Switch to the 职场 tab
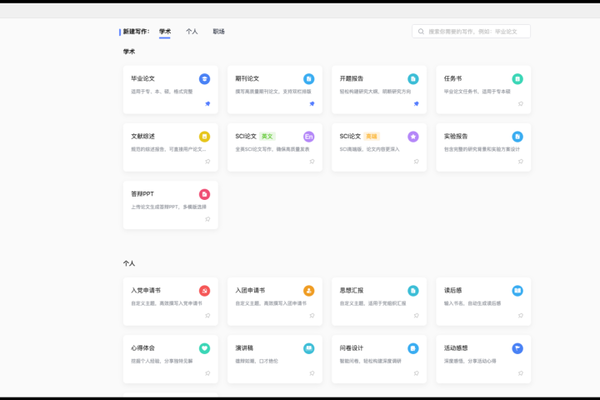The width and height of the screenshot is (600, 400). (219, 32)
